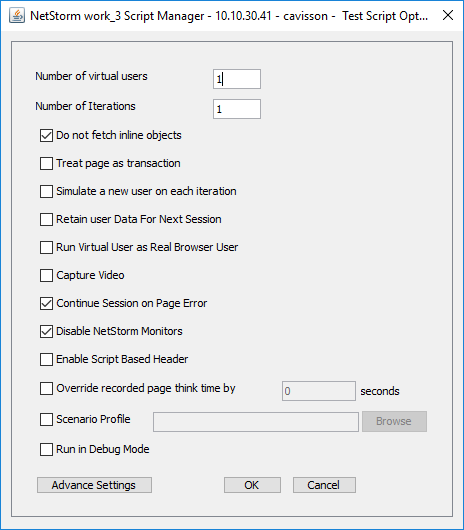Viewport: 464px width, 530px height.
Task: Close the Test Script Options dialog
Action: point(448,15)
